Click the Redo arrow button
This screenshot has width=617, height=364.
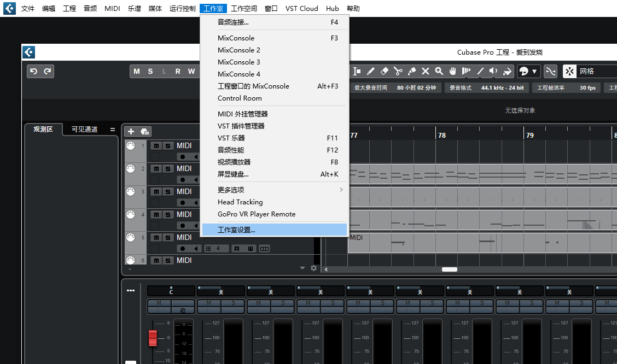[x=48, y=71]
